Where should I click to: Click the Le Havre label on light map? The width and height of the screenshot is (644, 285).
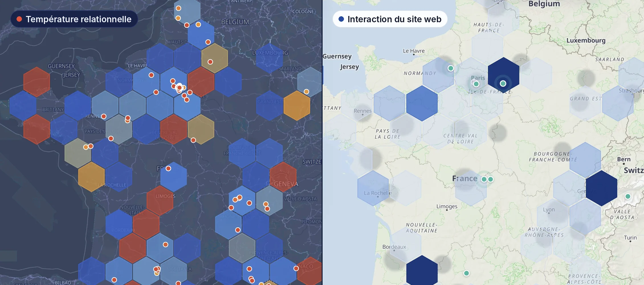click(x=414, y=51)
